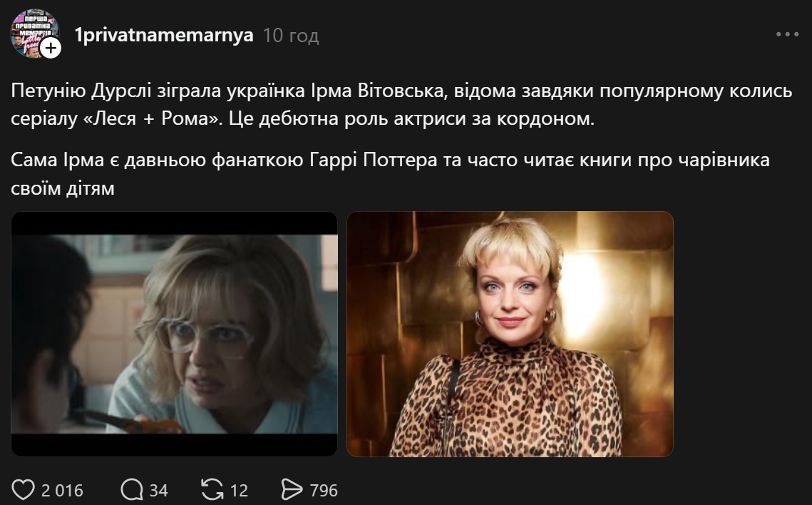Click the 12 reposts count
The image size is (812, 505).
(x=240, y=490)
